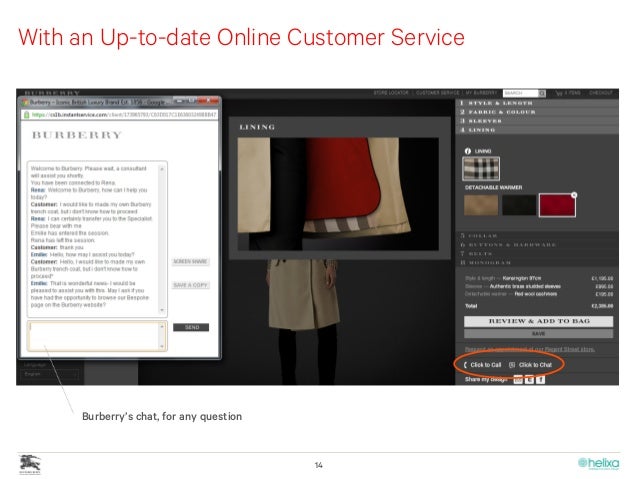Click chat transcript scroll-up arrow

click(x=162, y=168)
